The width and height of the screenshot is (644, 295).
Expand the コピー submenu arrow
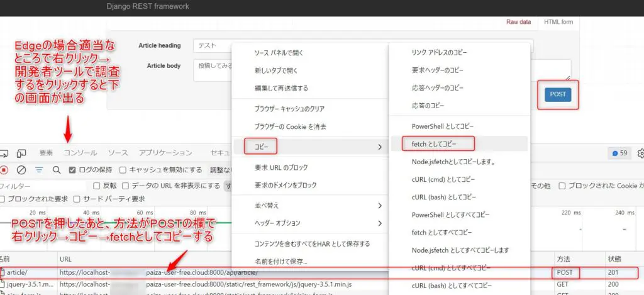pyautogui.click(x=379, y=147)
